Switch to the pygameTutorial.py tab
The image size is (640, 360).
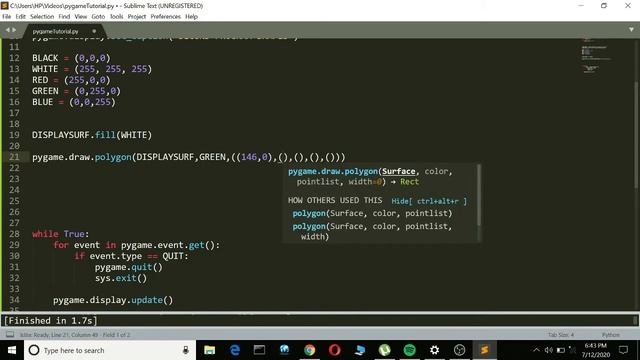(56, 31)
